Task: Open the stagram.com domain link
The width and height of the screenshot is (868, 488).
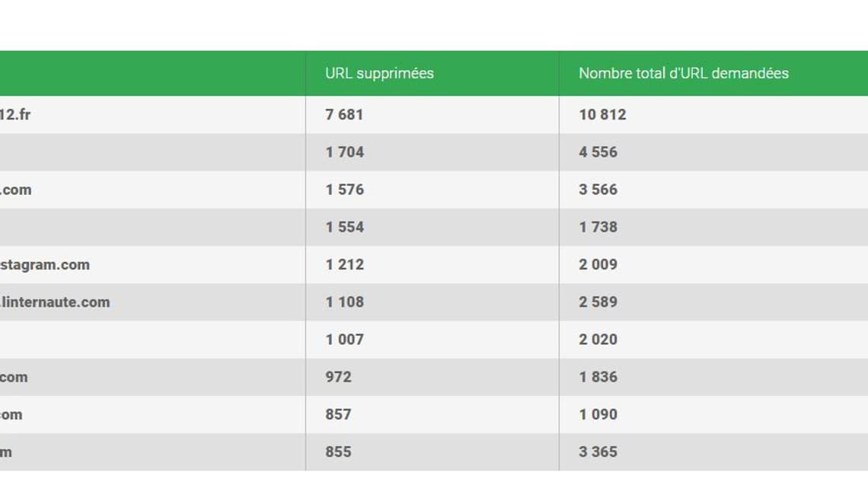Action: (x=44, y=265)
